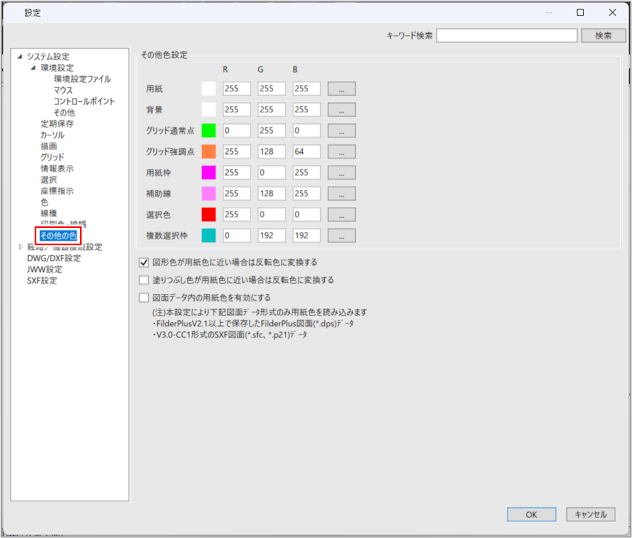Select the orange グリッド強調点 color swatch
Image resolution: width=632 pixels, height=538 pixels.
coord(209,151)
